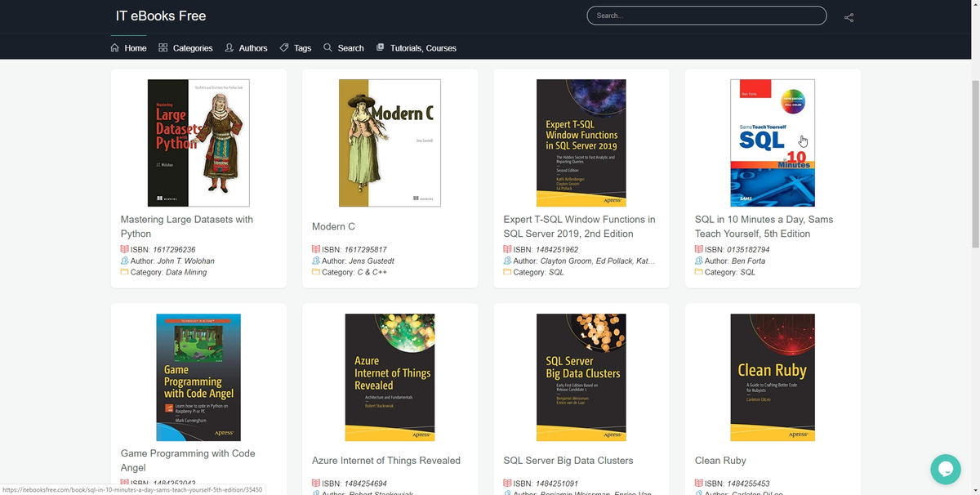The width and height of the screenshot is (980, 495).
Task: Go to Home in navigation bar
Action: pos(128,47)
